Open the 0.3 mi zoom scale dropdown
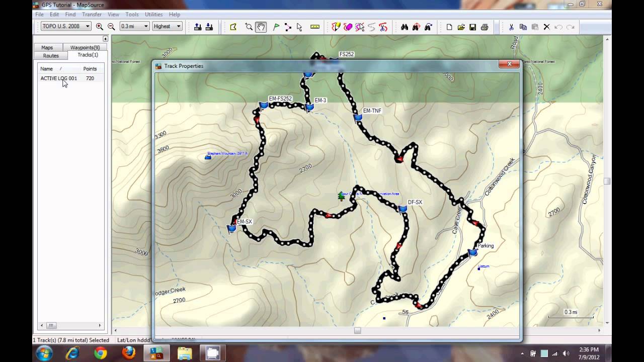644x362 pixels. point(134,26)
